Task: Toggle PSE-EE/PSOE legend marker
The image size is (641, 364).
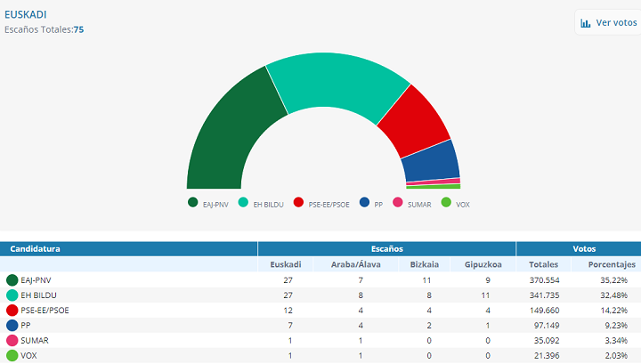Action: tap(298, 203)
